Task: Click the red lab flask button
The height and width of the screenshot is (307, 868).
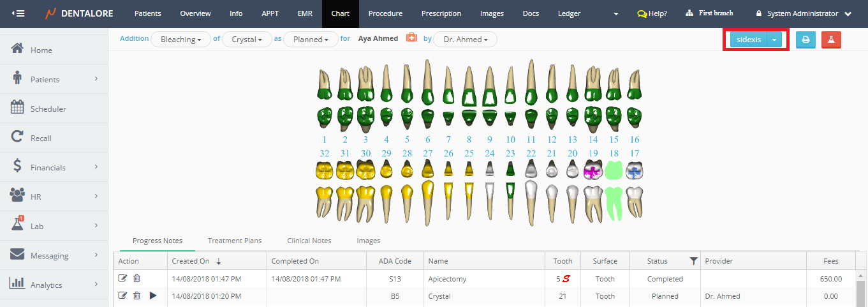Action: (831, 40)
